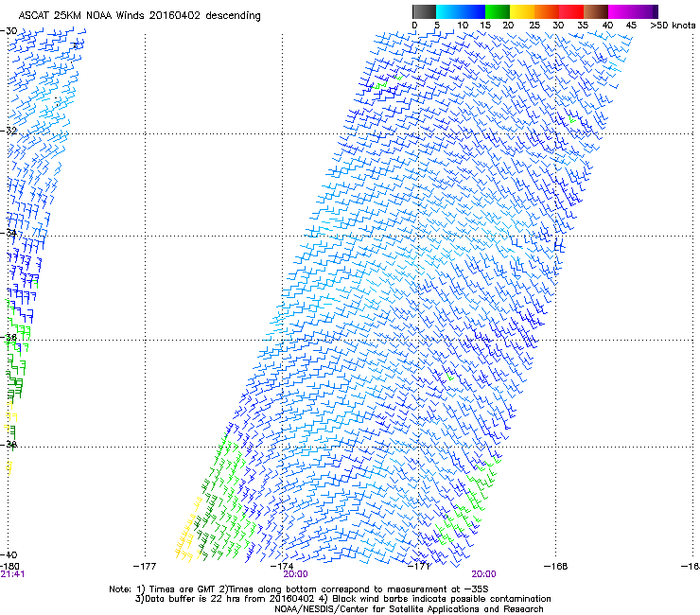This screenshot has height=615, width=700.
Task: Choose the red 30-35 knots color swatch
Action: coord(571,11)
